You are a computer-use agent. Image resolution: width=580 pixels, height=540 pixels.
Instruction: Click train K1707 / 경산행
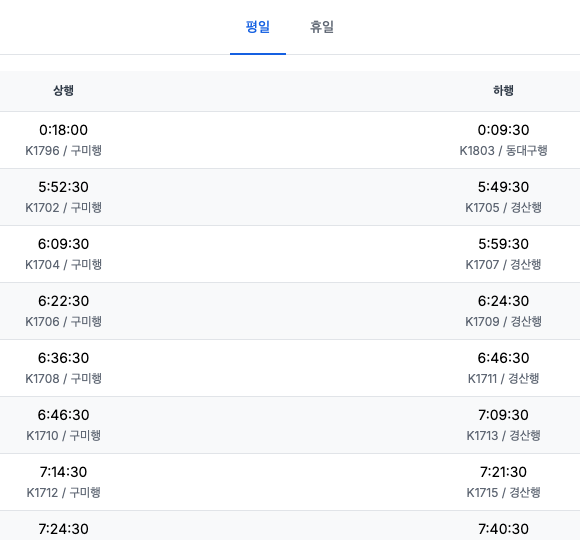503,264
